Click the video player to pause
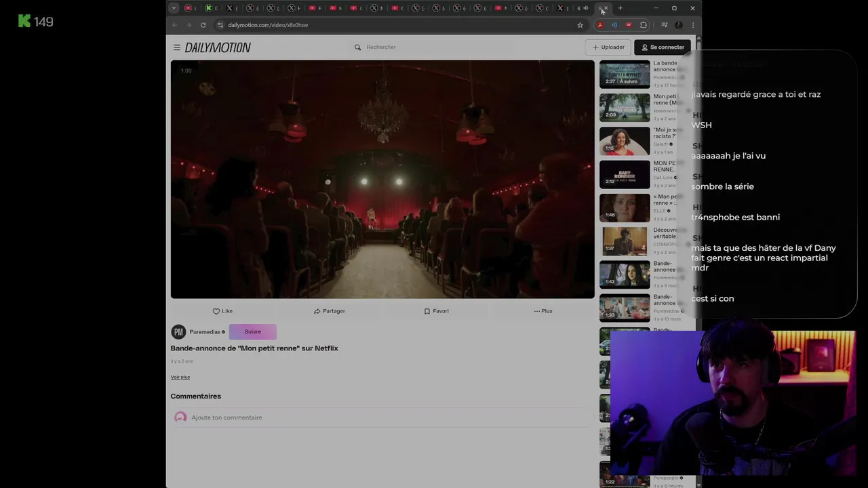Screen dimensions: 868x488 [x=382, y=179]
